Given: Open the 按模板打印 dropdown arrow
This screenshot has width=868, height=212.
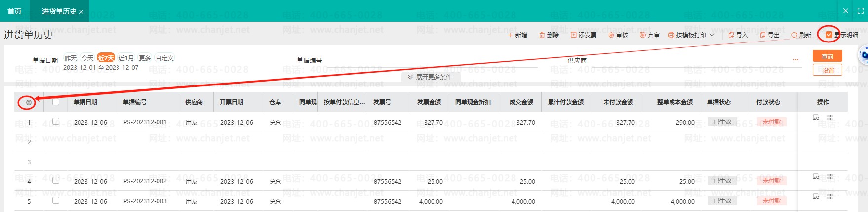Looking at the screenshot, I should 712,35.
